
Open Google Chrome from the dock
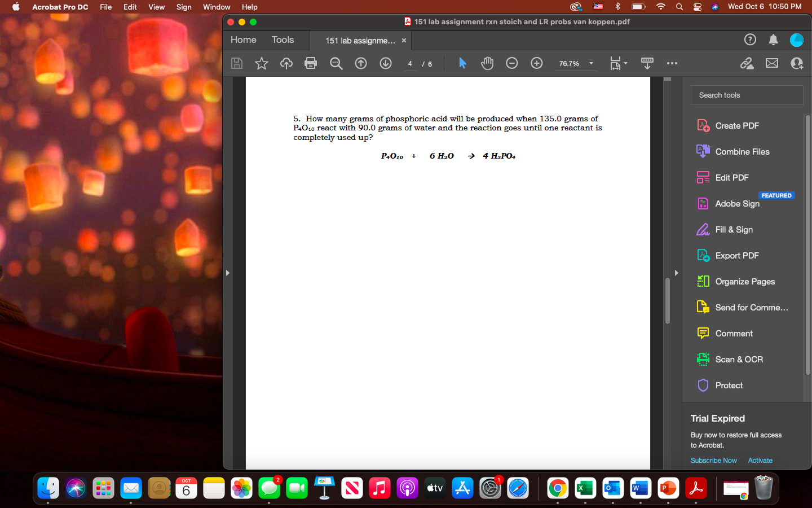pyautogui.click(x=557, y=488)
